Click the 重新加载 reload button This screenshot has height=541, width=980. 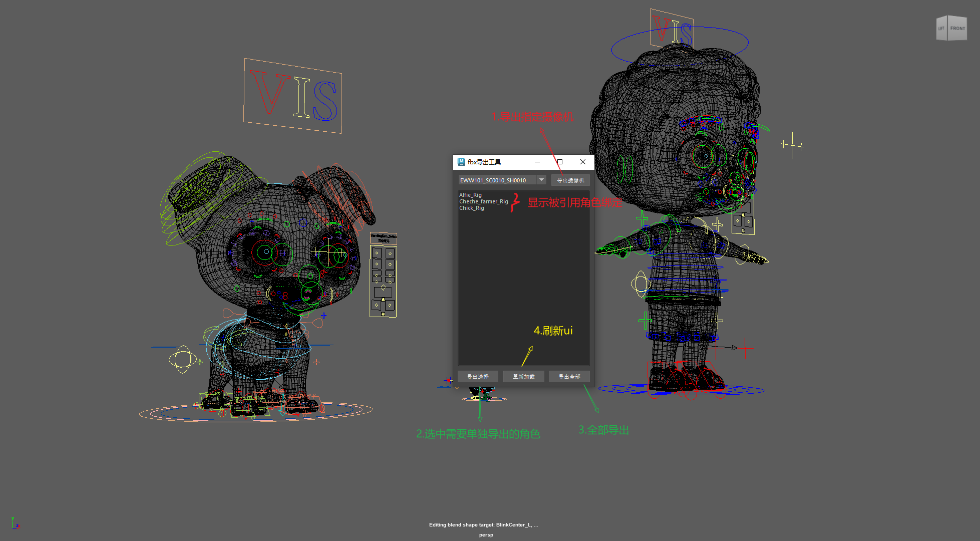524,377
